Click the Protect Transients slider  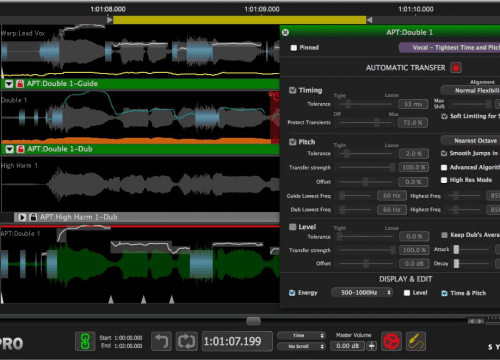pyautogui.click(x=365, y=122)
